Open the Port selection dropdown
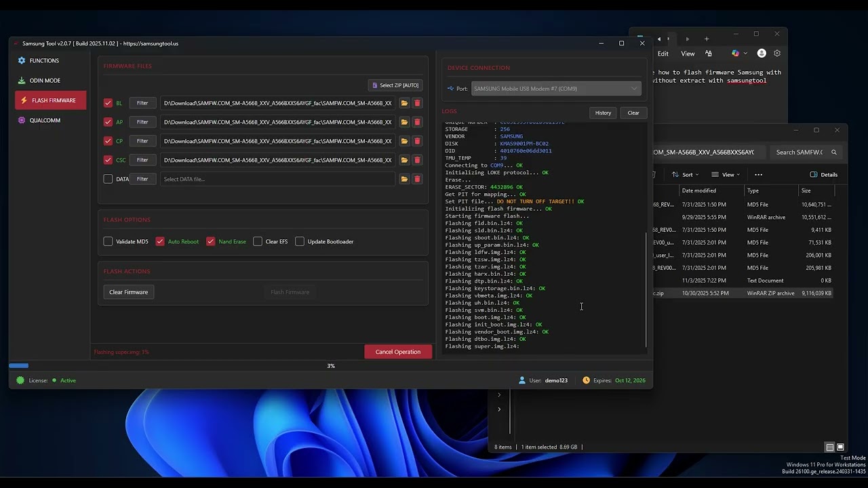The height and width of the screenshot is (488, 868). click(x=556, y=89)
